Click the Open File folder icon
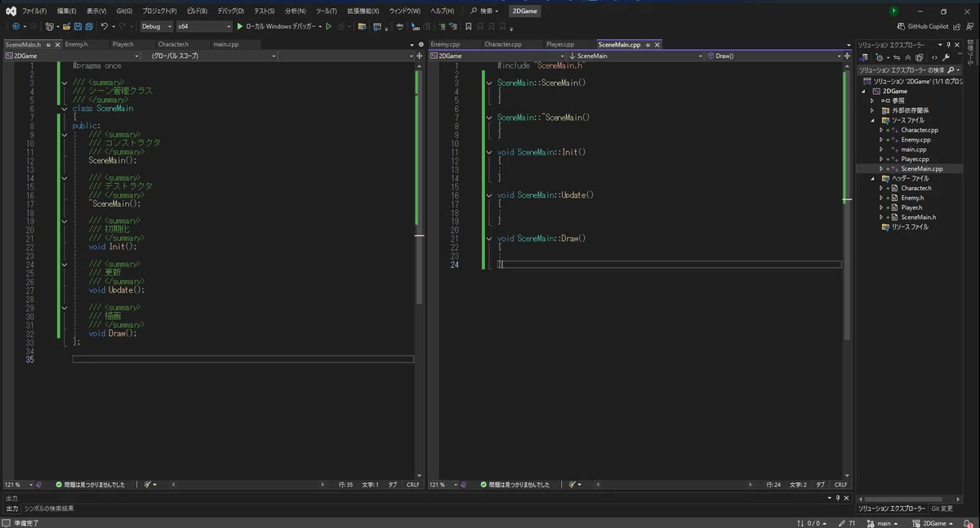 point(67,26)
